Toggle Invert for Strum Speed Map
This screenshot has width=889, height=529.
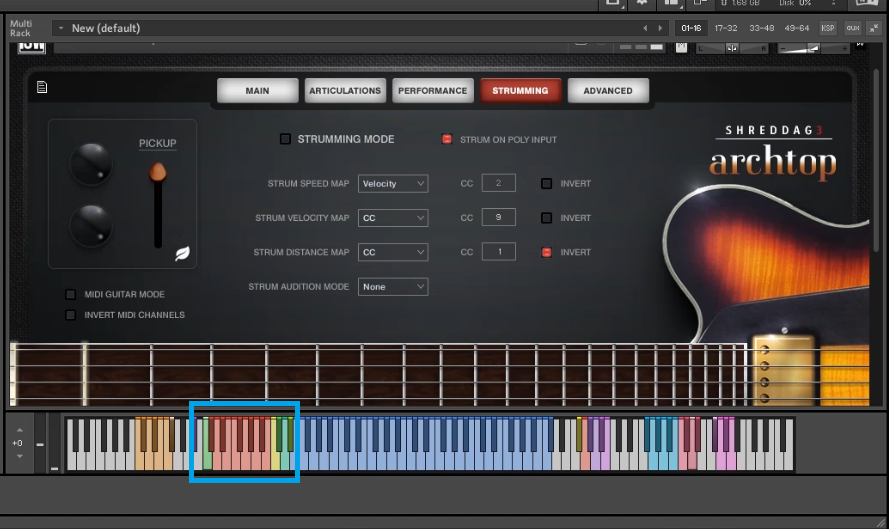pyautogui.click(x=547, y=184)
